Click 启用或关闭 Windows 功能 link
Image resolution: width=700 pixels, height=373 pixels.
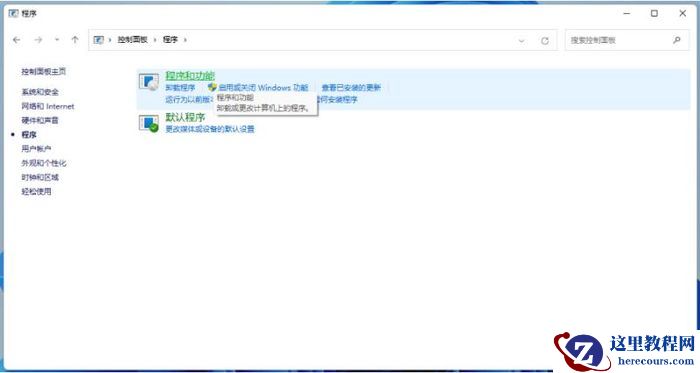[x=263, y=87]
